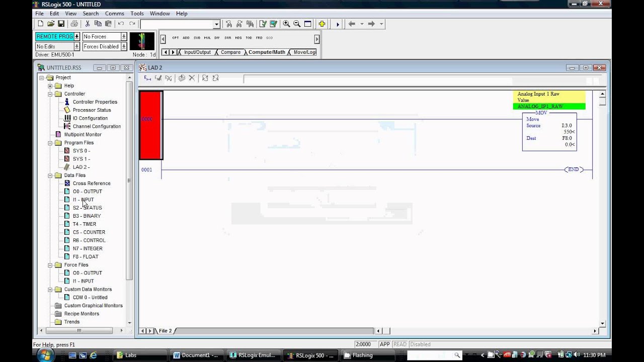Open the File menu
Screen dimensions: 644x362
tap(39, 14)
